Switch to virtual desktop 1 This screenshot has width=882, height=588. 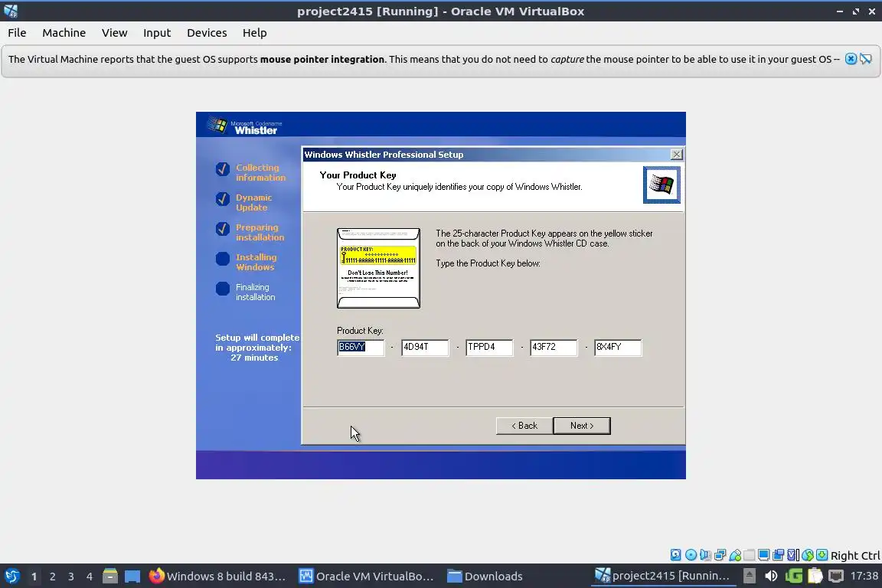34,577
